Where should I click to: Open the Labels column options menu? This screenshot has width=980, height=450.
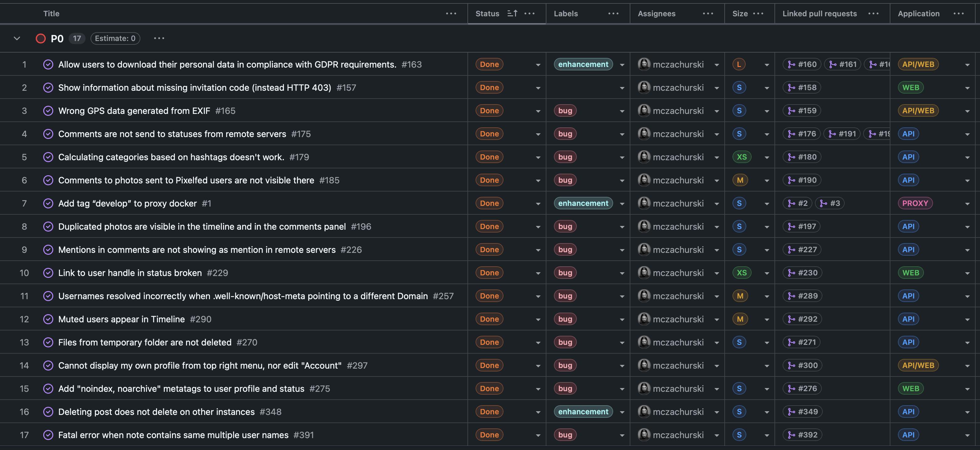(x=613, y=13)
